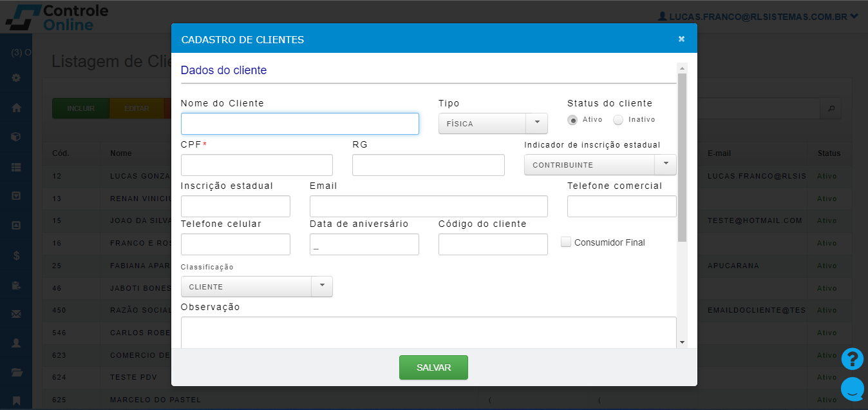Open the settings gear in the sidebar

click(17, 78)
